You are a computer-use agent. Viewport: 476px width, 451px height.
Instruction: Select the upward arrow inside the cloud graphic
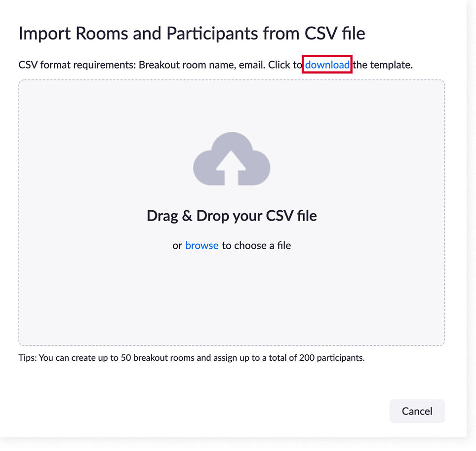click(x=231, y=165)
